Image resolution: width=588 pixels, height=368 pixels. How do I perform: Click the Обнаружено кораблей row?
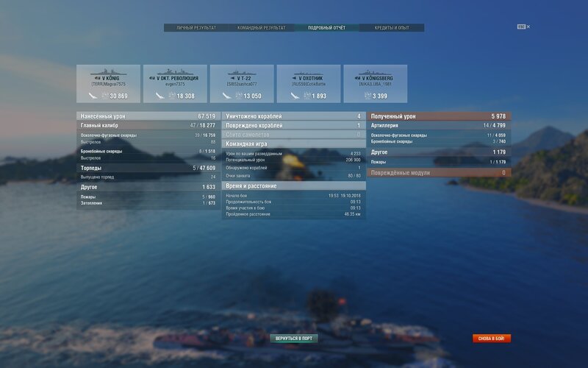tap(293, 168)
